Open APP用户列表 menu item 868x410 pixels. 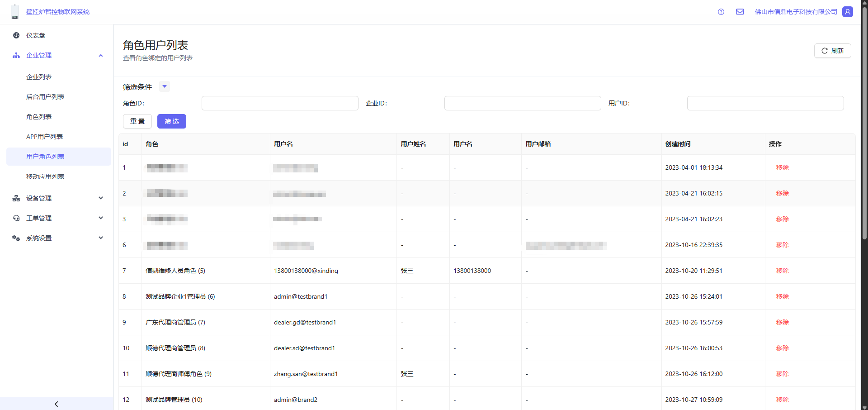(44, 137)
